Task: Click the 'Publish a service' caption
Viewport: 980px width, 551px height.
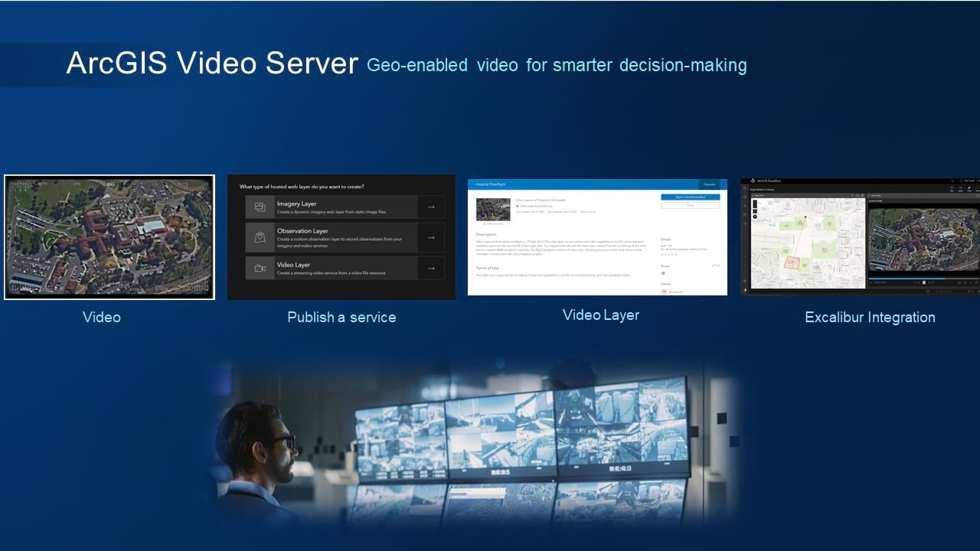Action: tap(341, 317)
